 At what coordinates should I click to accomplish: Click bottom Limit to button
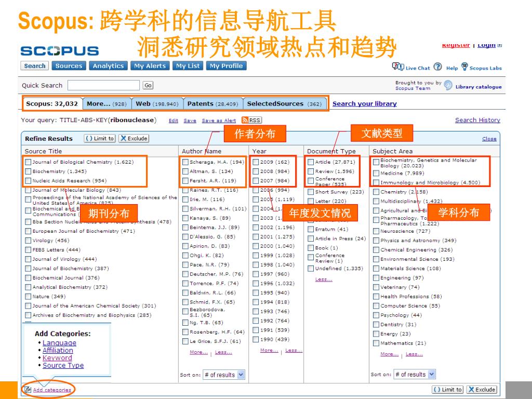[448, 390]
